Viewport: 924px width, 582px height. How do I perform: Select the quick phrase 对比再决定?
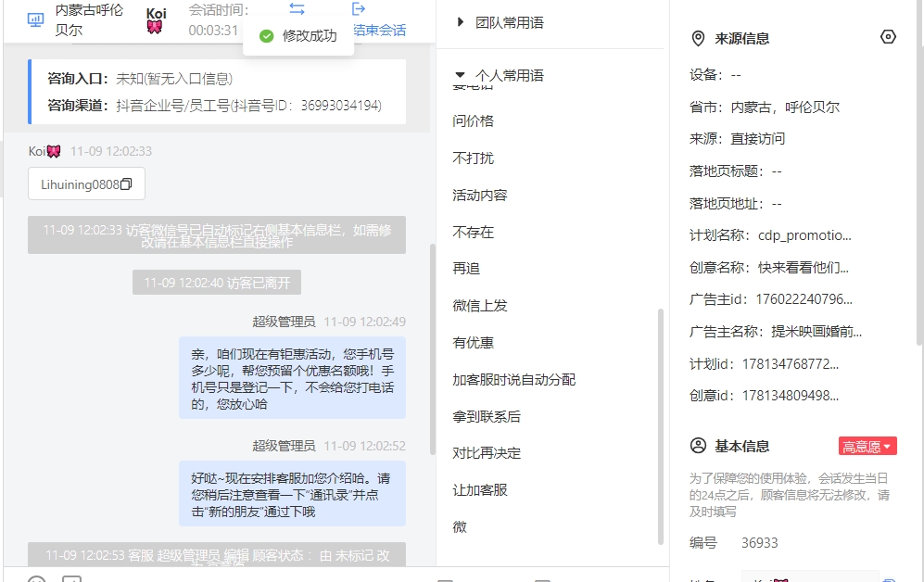click(487, 453)
